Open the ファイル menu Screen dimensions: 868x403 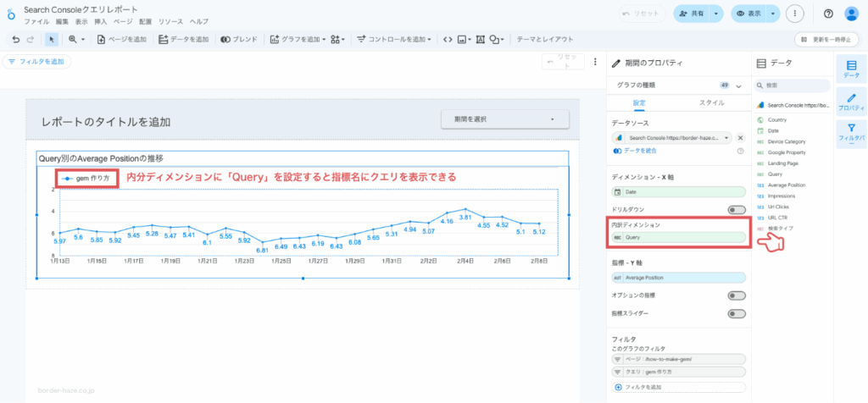(36, 22)
